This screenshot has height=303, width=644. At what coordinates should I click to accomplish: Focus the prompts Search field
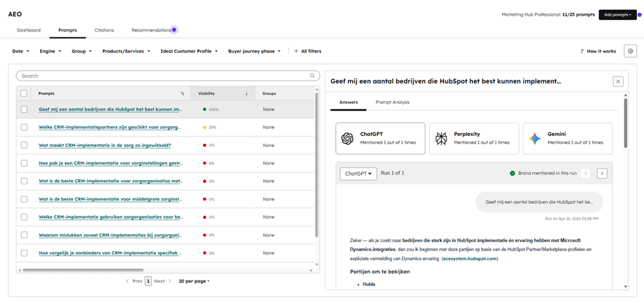pyautogui.click(x=168, y=76)
